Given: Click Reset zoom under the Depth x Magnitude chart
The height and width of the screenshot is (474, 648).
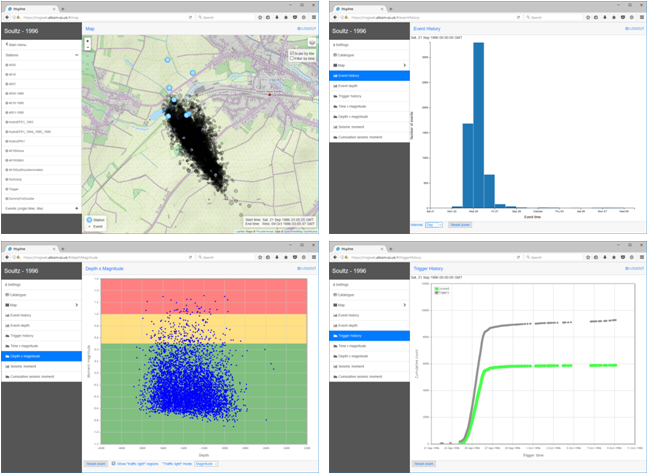Looking at the screenshot, I should pos(96,464).
